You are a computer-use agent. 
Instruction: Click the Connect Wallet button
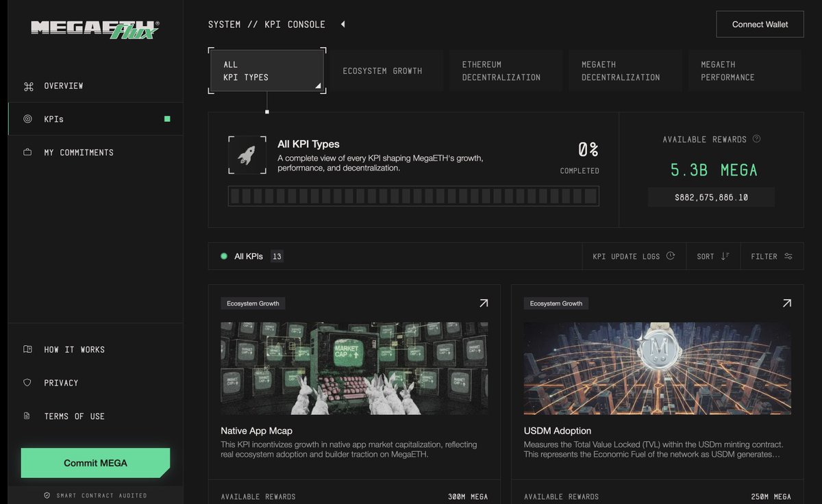[760, 24]
